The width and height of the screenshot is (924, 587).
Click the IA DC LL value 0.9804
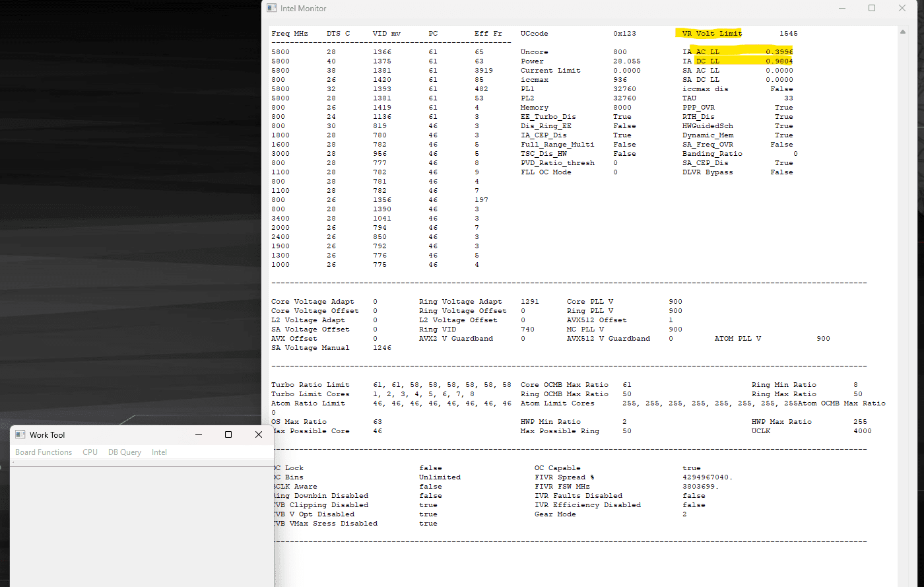[x=779, y=61]
